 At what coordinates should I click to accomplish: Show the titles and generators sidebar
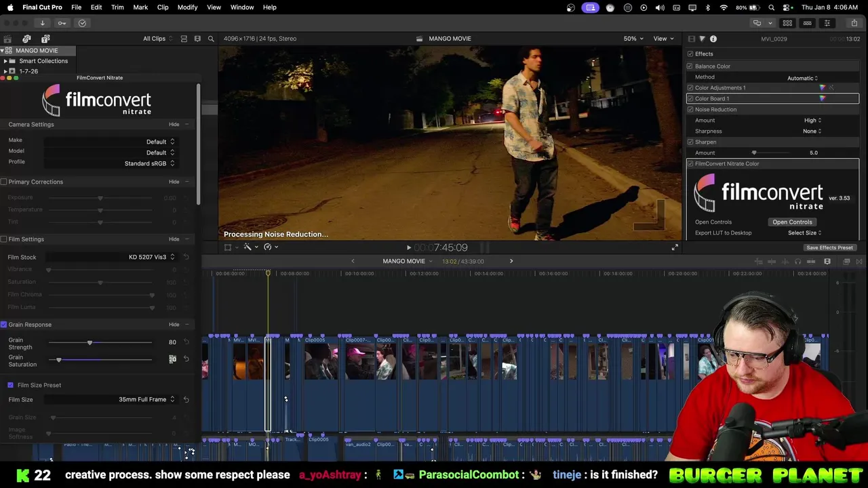(x=45, y=39)
